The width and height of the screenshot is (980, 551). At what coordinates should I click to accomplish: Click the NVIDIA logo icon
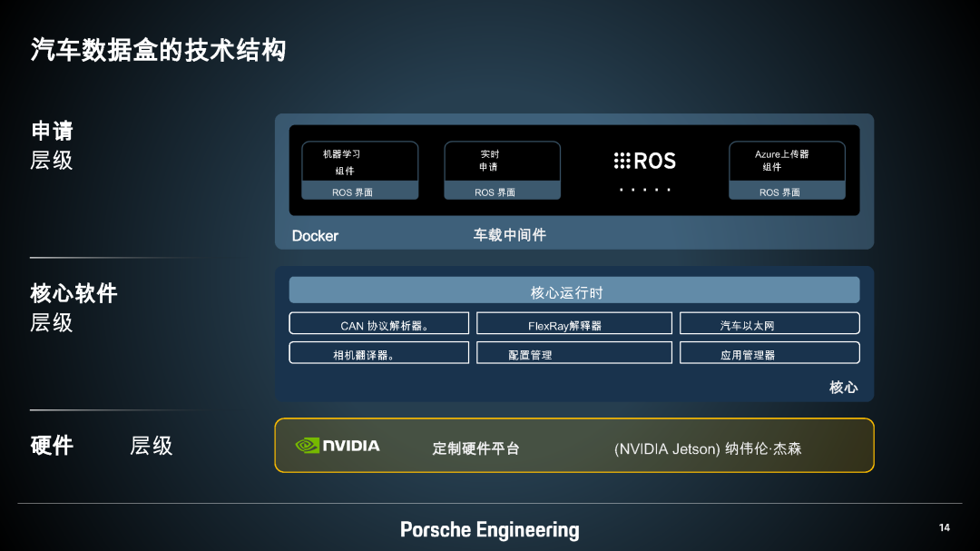click(338, 446)
